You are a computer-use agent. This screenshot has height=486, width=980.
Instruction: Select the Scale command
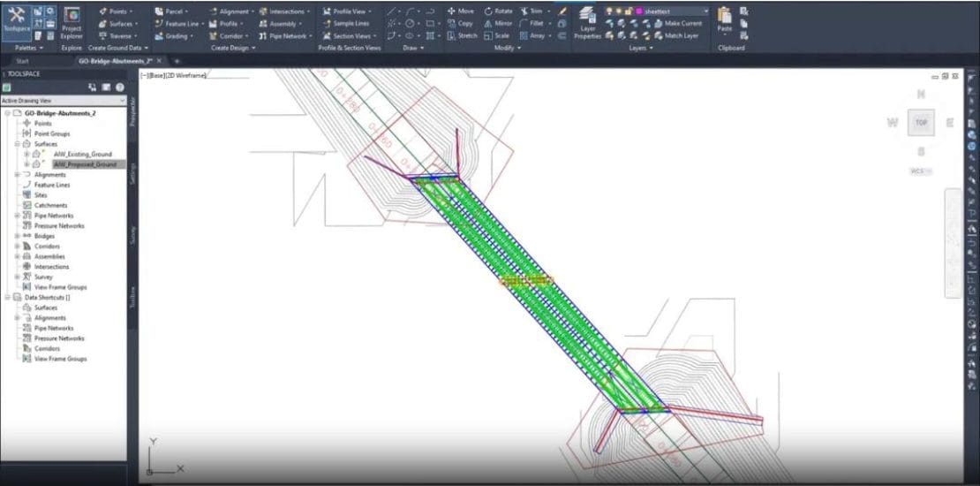(x=497, y=36)
